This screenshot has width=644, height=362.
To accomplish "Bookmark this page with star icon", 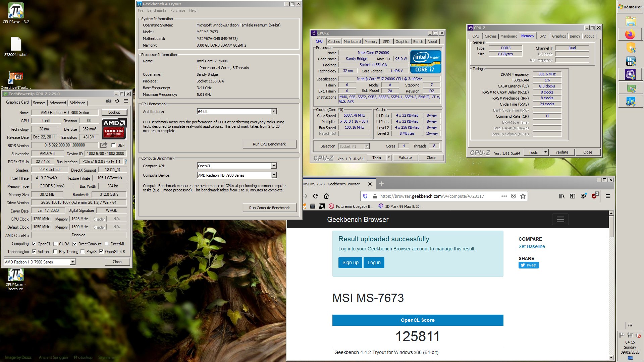I will pyautogui.click(x=523, y=196).
